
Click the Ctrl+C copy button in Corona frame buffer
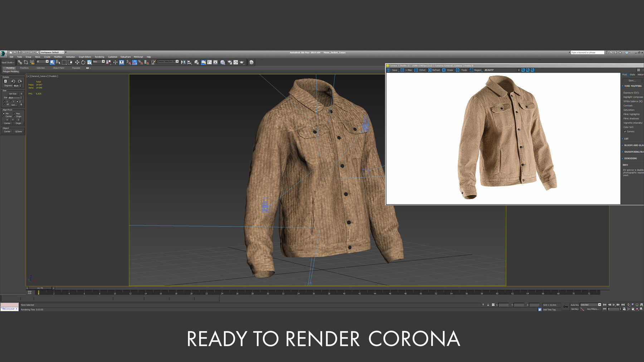420,70
